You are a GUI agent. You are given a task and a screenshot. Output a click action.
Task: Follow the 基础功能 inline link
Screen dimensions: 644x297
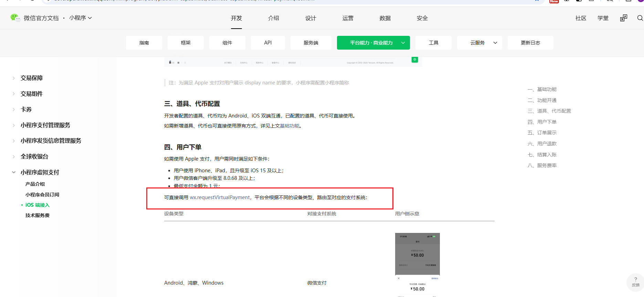(289, 126)
